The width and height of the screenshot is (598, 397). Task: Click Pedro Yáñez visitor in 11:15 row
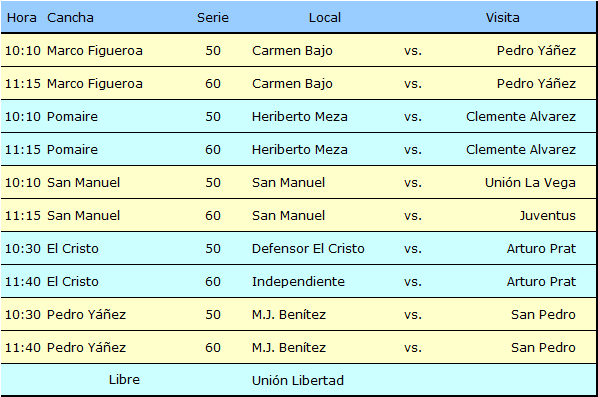point(536,84)
